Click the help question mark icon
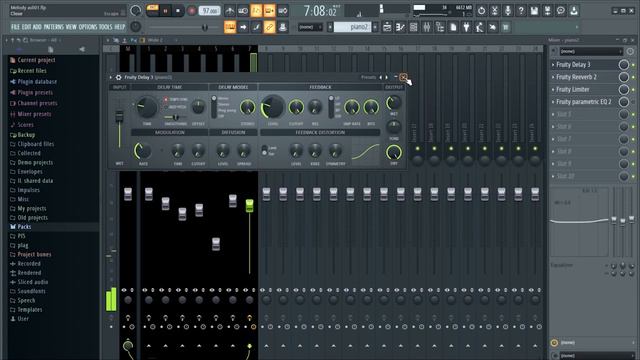This screenshot has height=360, width=640. pos(521,11)
